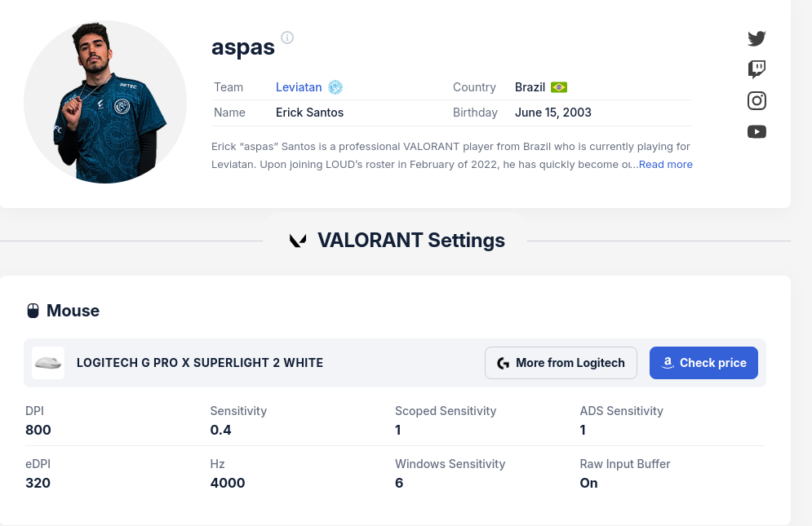
Task: Click aspas' profile photo
Action: (105, 102)
